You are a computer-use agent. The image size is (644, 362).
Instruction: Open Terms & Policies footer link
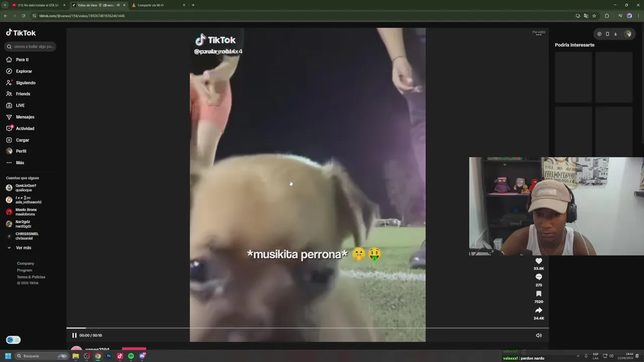(x=31, y=277)
